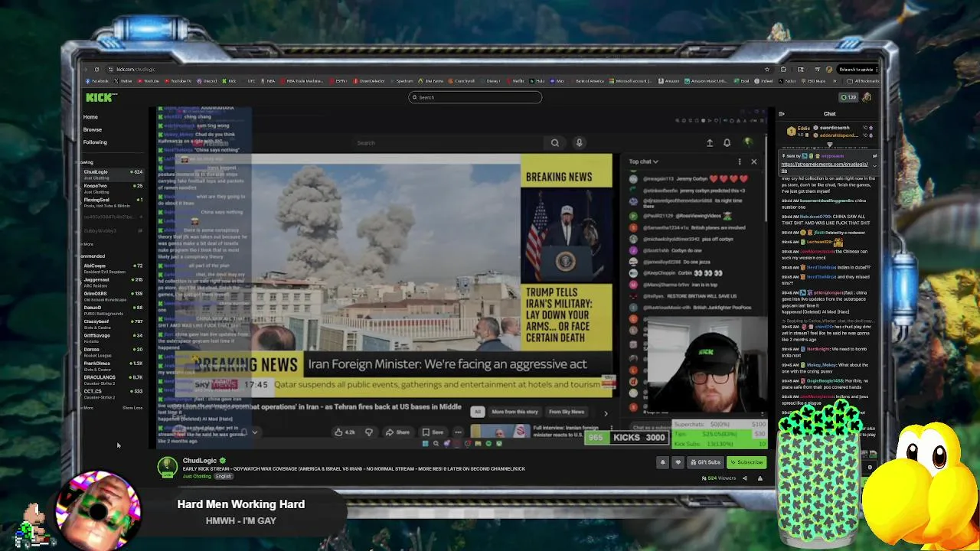Click the YouTube upload icon
This screenshot has width=980, height=551.
710,142
